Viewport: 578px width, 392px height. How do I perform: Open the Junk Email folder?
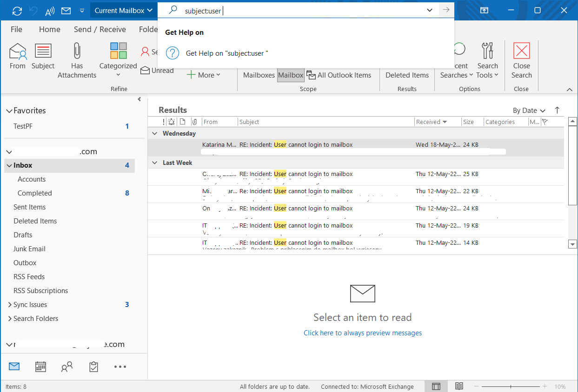[29, 249]
